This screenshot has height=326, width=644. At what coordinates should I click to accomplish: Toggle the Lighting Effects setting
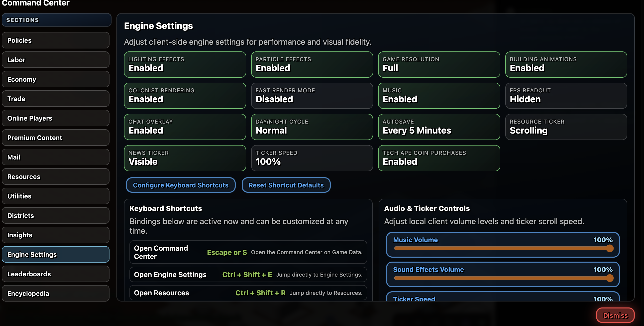click(x=185, y=65)
